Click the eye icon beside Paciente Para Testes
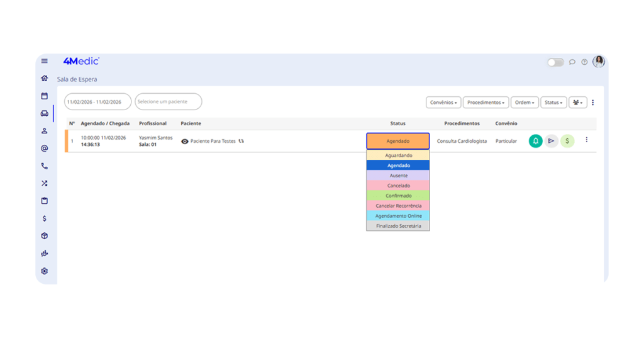The width and height of the screenshot is (644, 338). tap(185, 142)
